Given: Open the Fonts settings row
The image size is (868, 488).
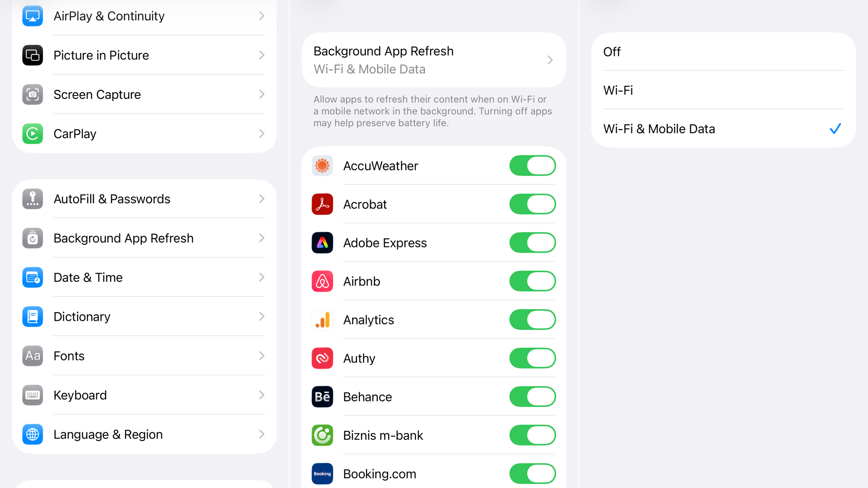Looking at the screenshot, I should tap(144, 356).
